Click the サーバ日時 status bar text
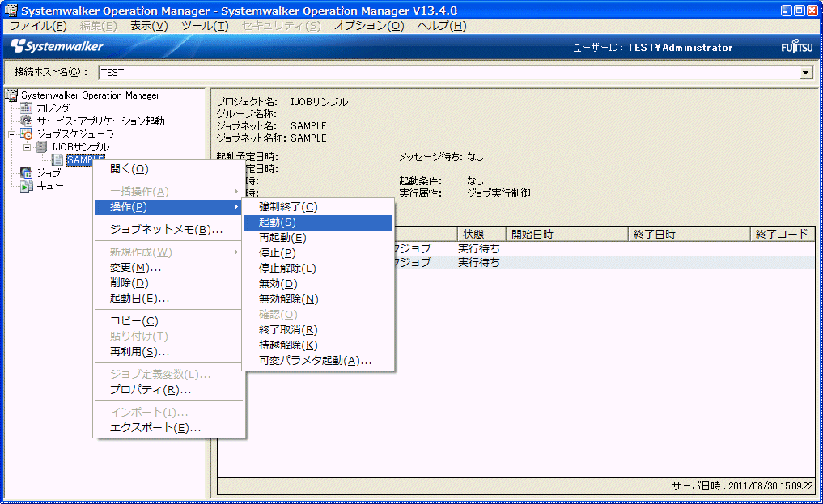This screenshot has height=504, width=823. (x=742, y=486)
